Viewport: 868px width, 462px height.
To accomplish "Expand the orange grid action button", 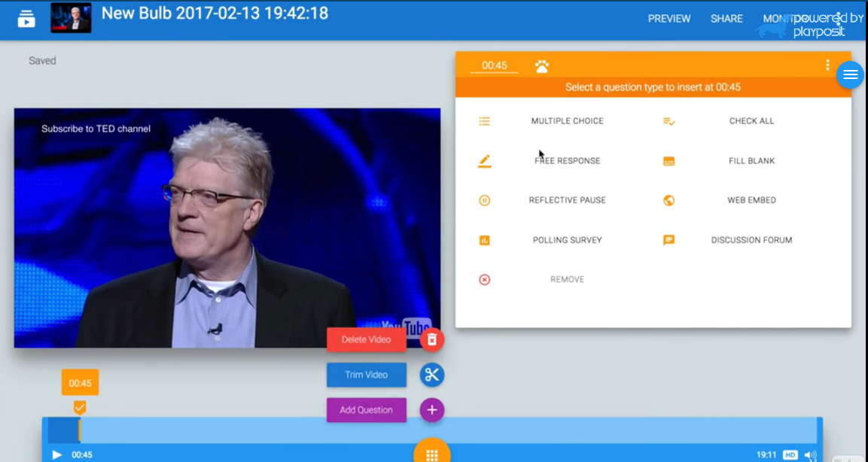I will (x=432, y=454).
